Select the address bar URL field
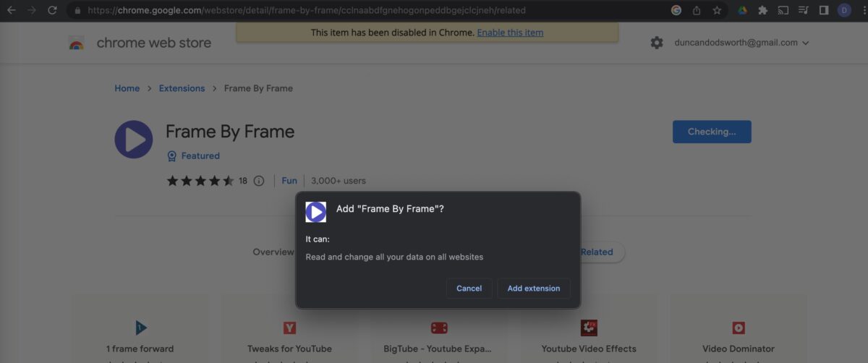Image resolution: width=868 pixels, height=363 pixels. pos(306,11)
